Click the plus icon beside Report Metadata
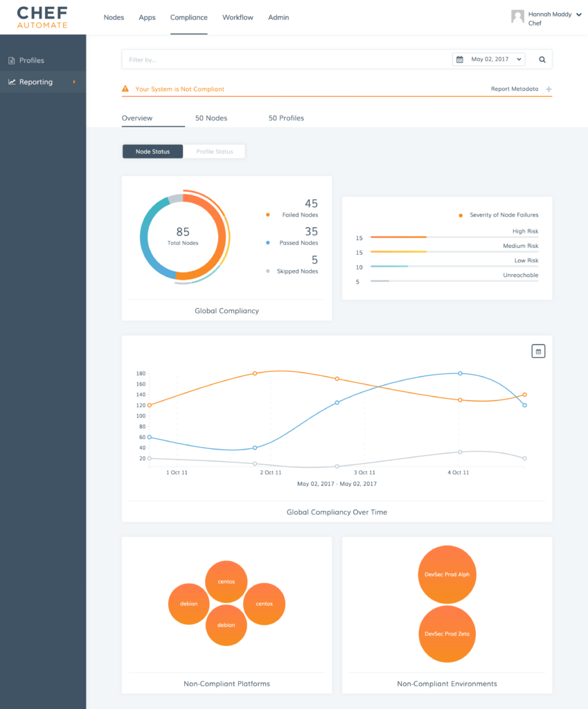Screen dimensions: 588x709 pyautogui.click(x=549, y=89)
